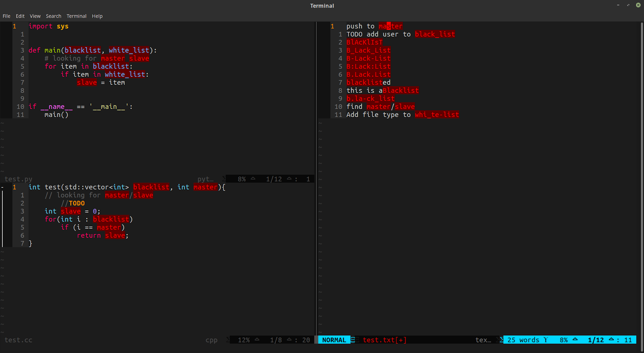Viewport: 644px width, 353px height.
Task: Click the 'import' keyword in test.py
Action: pyautogui.click(x=41, y=26)
